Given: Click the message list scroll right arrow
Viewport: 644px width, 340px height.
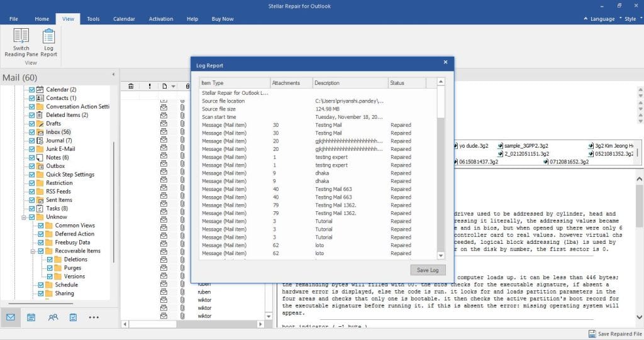Looking at the screenshot, I should point(260,324).
